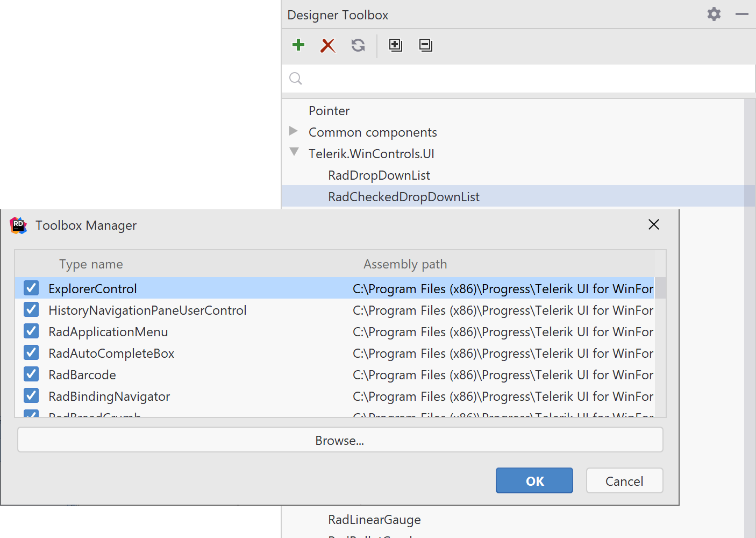Click the Common components label

coord(373,132)
